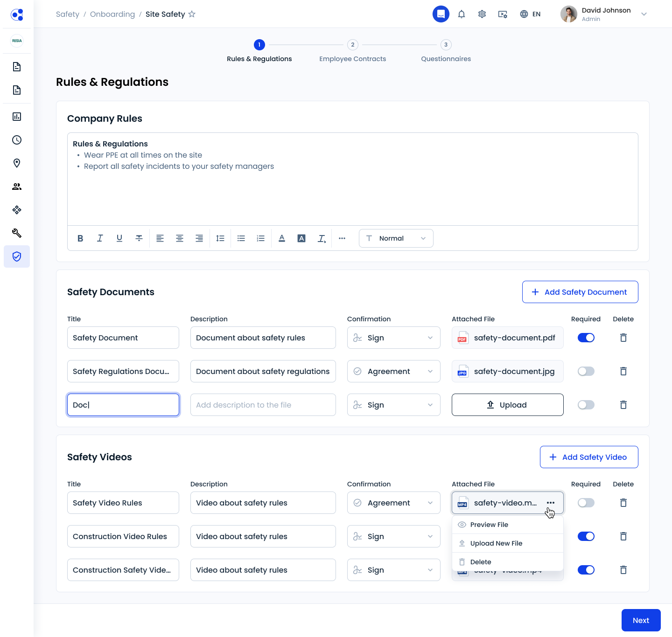Select Preview File from the file menu
This screenshot has height=637, width=672.
coord(508,525)
